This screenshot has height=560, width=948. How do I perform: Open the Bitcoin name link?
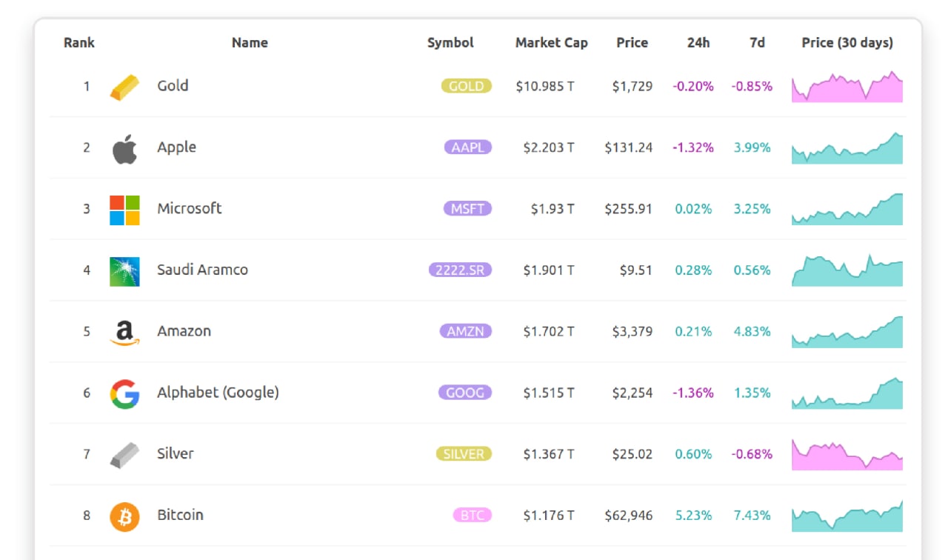click(x=180, y=515)
